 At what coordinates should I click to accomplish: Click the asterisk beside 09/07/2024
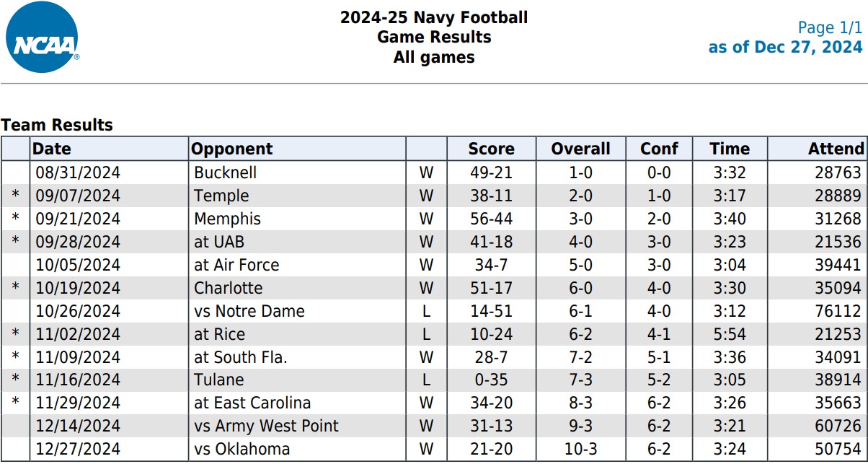point(16,196)
